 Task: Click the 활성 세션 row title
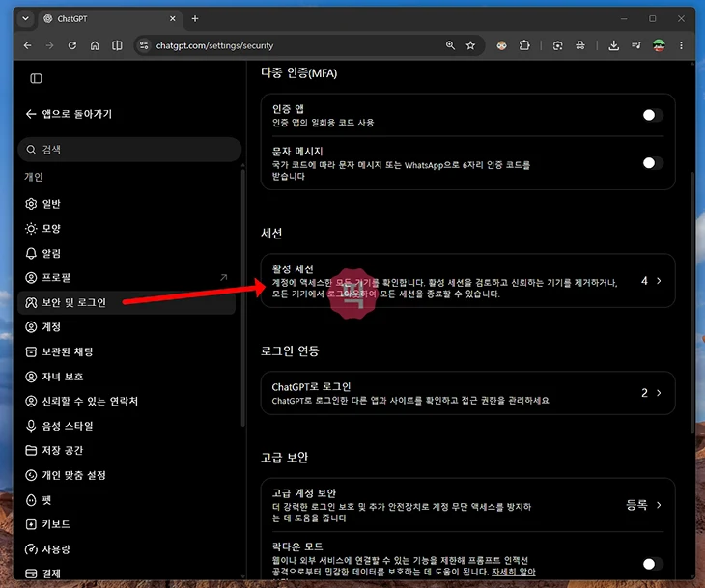point(293,268)
